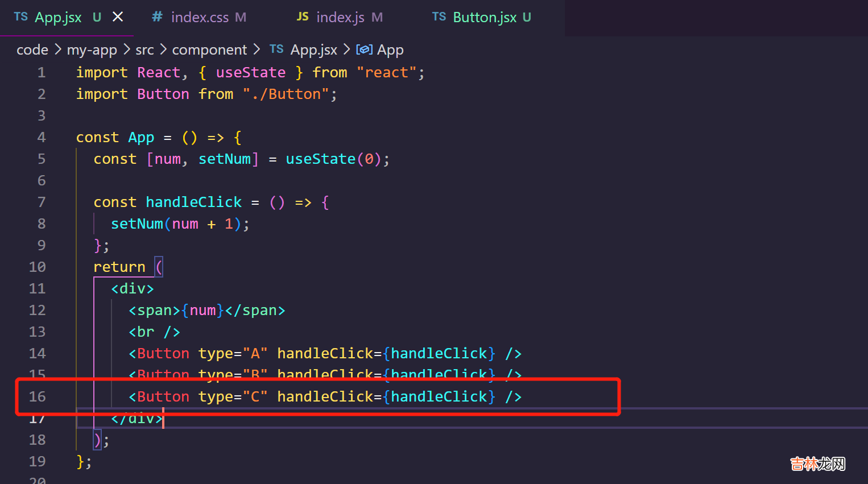The height and width of the screenshot is (484, 868).
Task: Click the Button tag name on line 16
Action: click(x=163, y=397)
